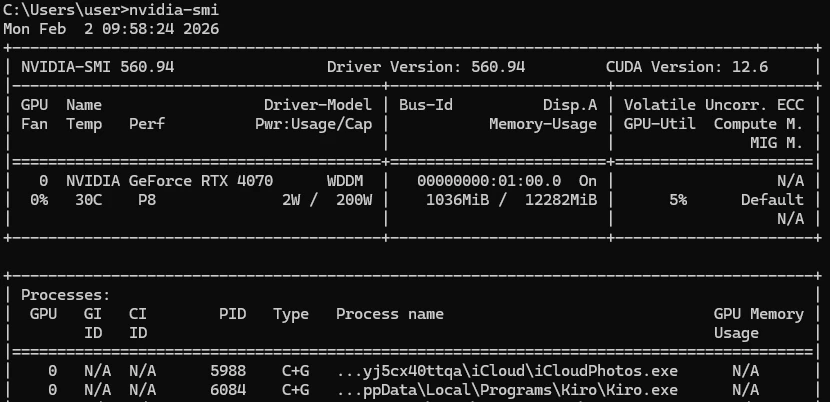This screenshot has height=402, width=830.
Task: Click PID 5988 in the process list
Action: click(x=228, y=371)
